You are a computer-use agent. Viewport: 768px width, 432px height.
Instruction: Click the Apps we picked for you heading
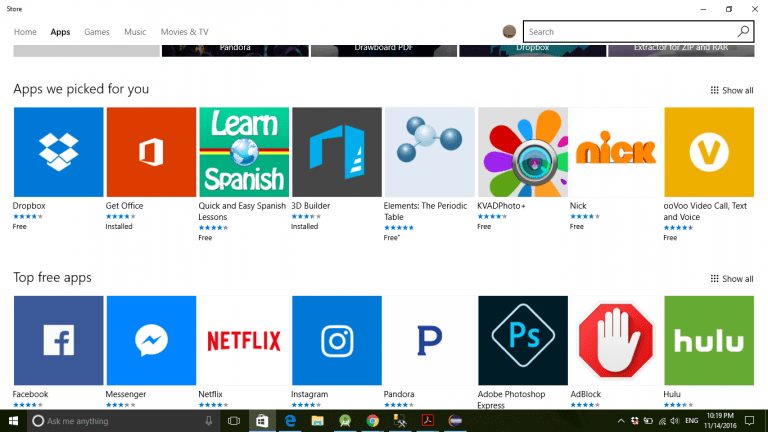pos(81,89)
